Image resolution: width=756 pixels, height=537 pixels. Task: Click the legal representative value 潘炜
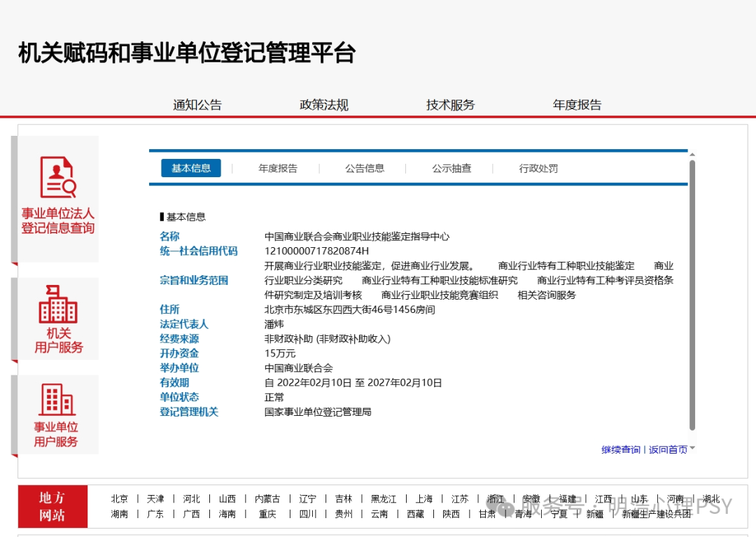click(x=274, y=324)
